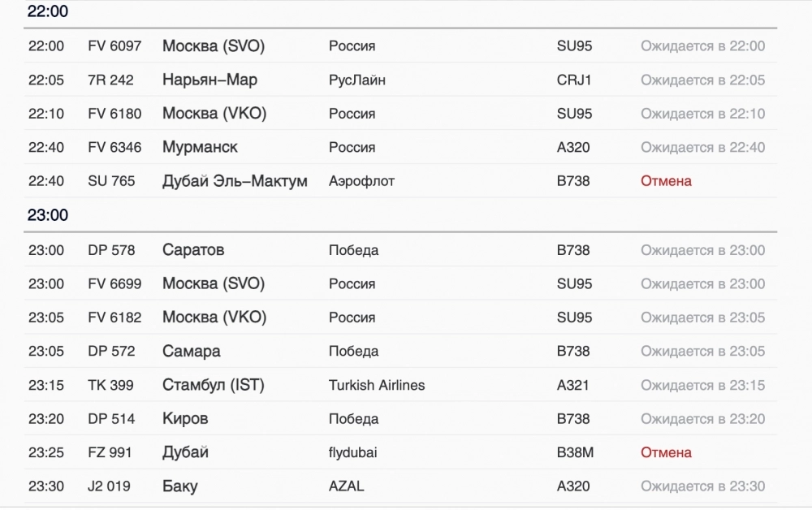Click flight number FV 6097
Screen dimensions: 812x510
[x=114, y=46]
